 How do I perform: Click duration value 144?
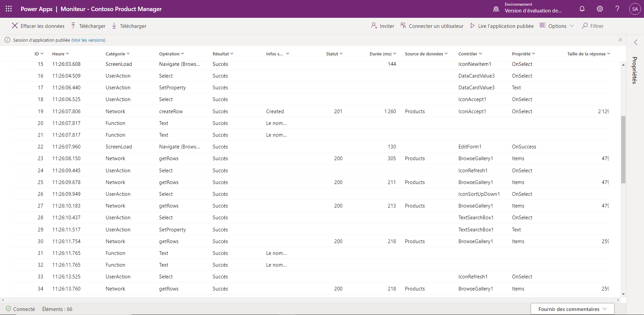coord(392,64)
